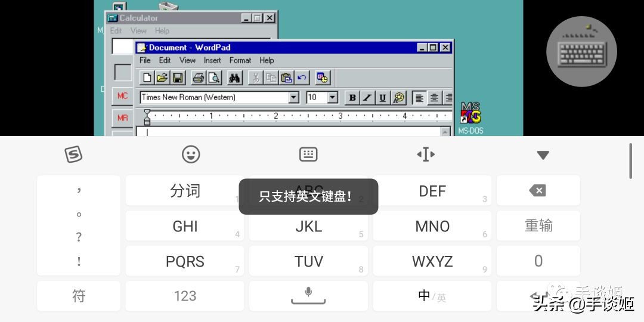Tap the question mark punctuation key
The width and height of the screenshot is (644, 322).
click(79, 237)
